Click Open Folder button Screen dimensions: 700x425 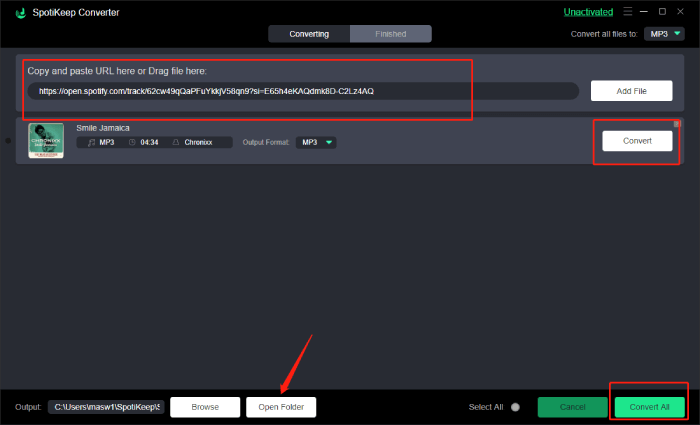[x=281, y=407]
